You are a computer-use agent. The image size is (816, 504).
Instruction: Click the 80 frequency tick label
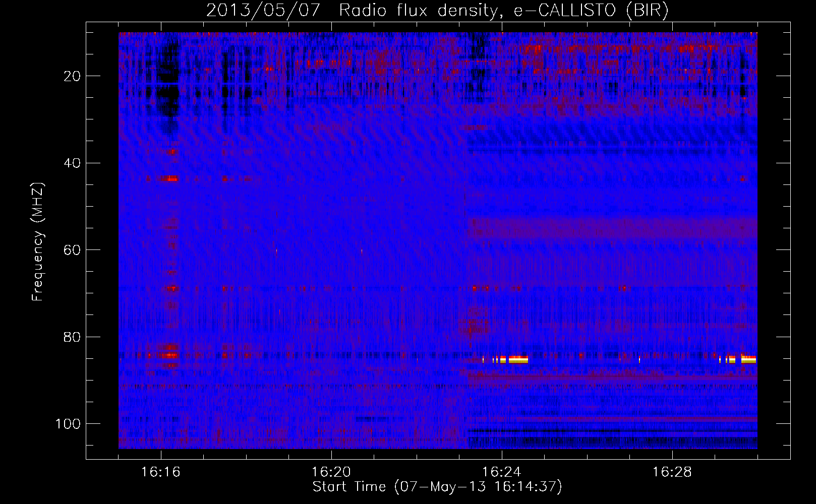click(73, 337)
